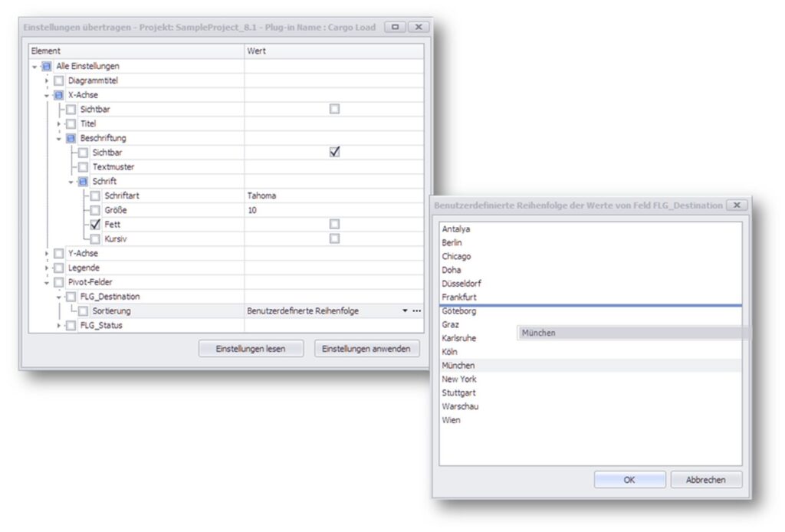
Task: Open custom order editor via ellipsis button
Action: tap(416, 310)
